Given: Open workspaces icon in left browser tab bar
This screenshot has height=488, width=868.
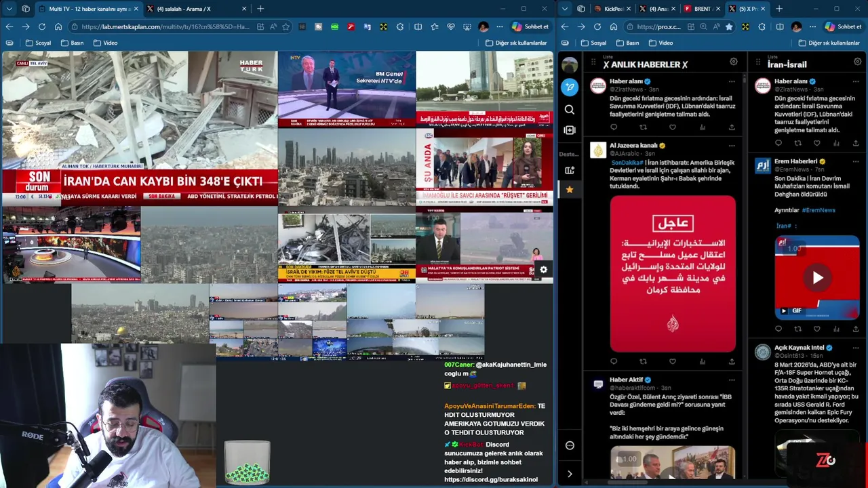Looking at the screenshot, I should tap(26, 9).
